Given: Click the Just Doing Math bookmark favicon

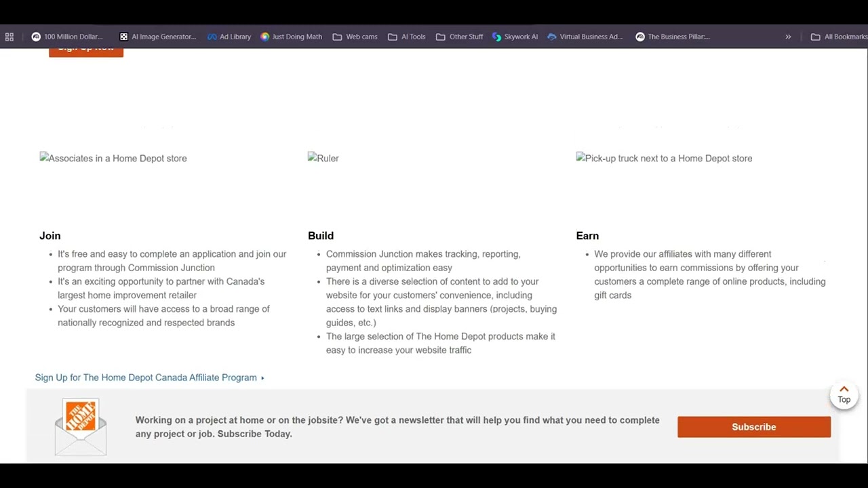Looking at the screenshot, I should click(265, 37).
